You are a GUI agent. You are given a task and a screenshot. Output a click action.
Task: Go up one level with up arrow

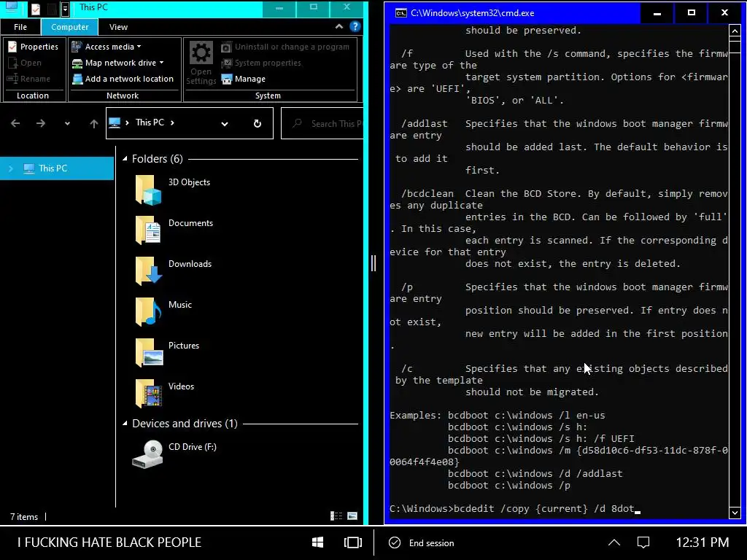94,124
